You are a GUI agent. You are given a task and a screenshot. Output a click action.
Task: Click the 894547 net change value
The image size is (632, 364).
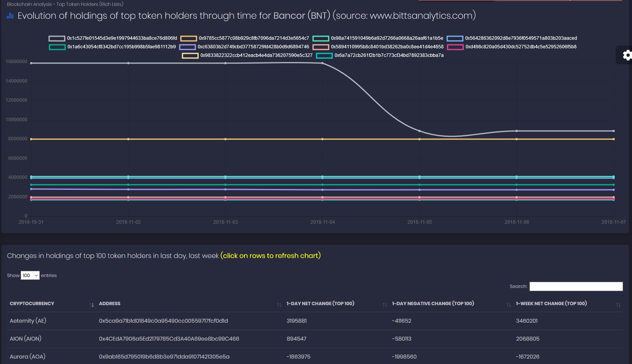[x=296, y=339]
